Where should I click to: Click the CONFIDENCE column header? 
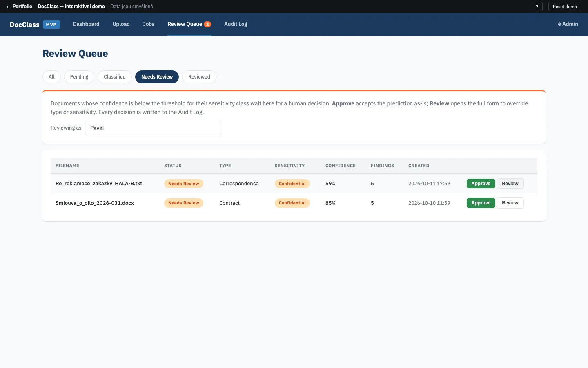[341, 166]
